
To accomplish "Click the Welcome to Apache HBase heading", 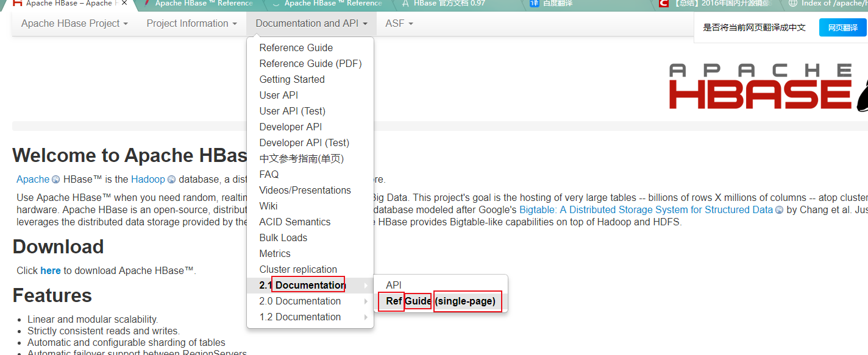I will coord(129,155).
